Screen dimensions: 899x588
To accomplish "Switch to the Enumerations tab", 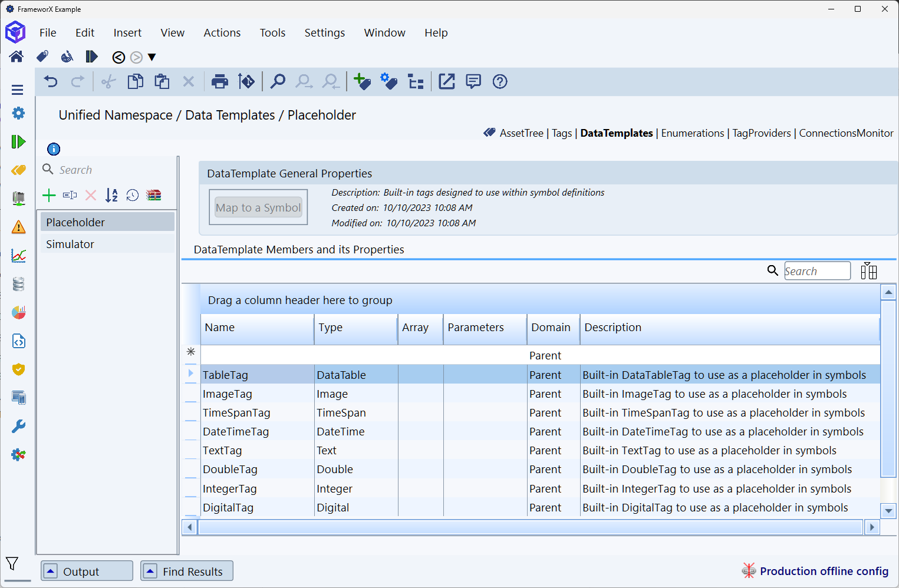I will pos(692,133).
